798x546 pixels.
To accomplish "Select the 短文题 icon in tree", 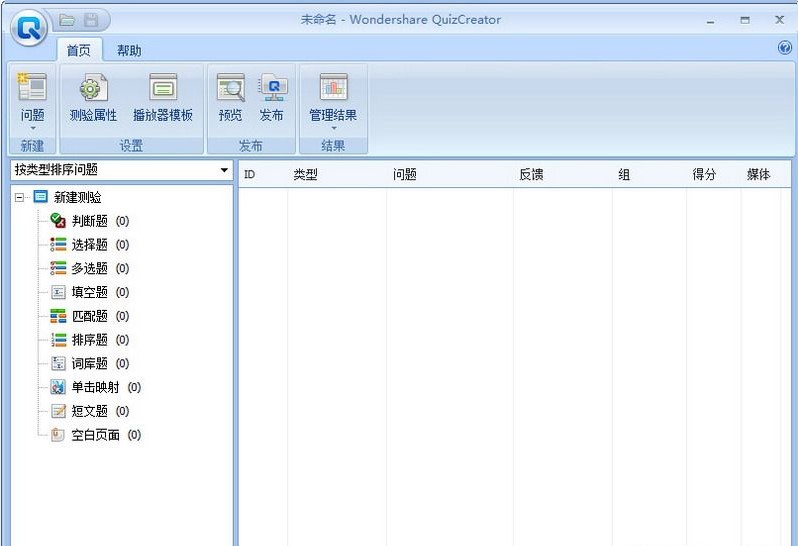I will tap(58, 411).
